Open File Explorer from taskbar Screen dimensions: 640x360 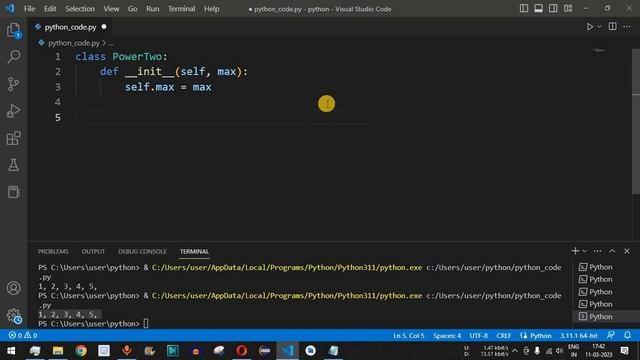[x=58, y=351]
